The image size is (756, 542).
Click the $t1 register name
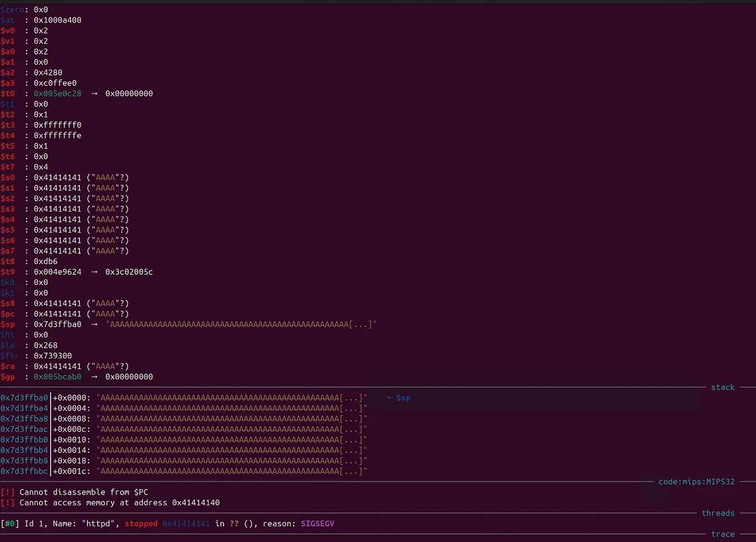click(x=8, y=104)
